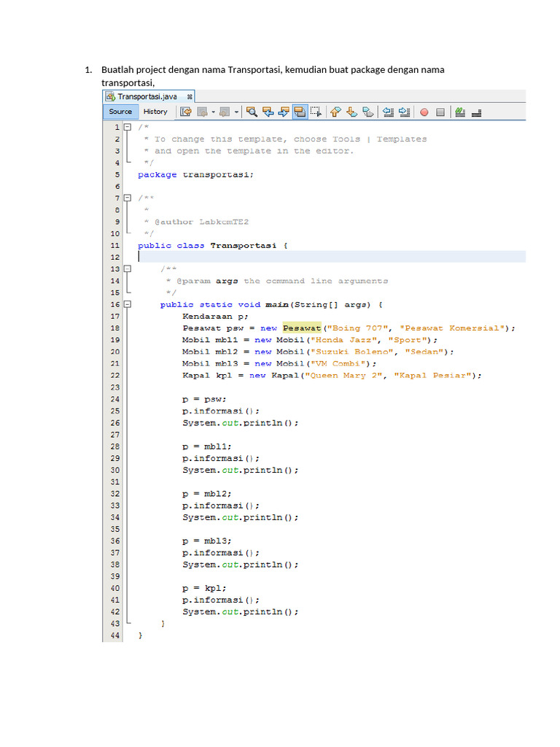
Task: Click Shift Line Right icon
Action: [404, 112]
